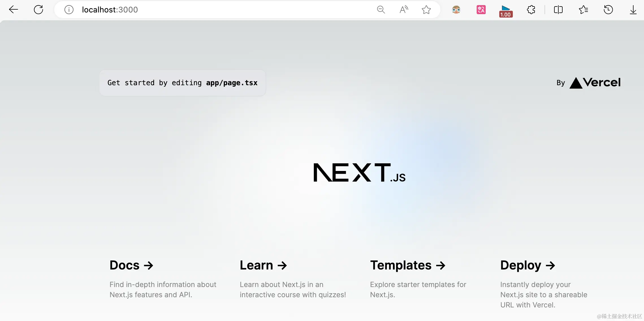View site information icon in address bar
The width and height of the screenshot is (644, 321).
coord(69,10)
